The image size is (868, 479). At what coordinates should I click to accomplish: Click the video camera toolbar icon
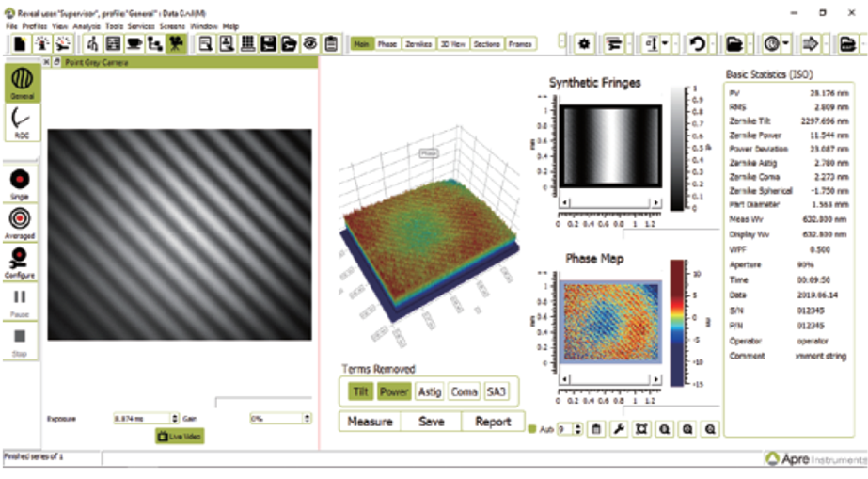tap(176, 43)
